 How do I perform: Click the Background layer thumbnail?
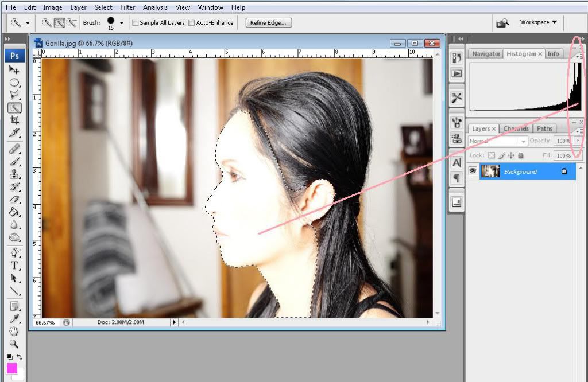490,171
